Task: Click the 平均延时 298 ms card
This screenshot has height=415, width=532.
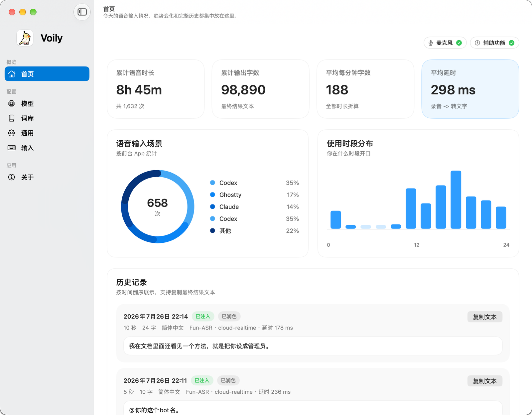Action: (x=470, y=89)
